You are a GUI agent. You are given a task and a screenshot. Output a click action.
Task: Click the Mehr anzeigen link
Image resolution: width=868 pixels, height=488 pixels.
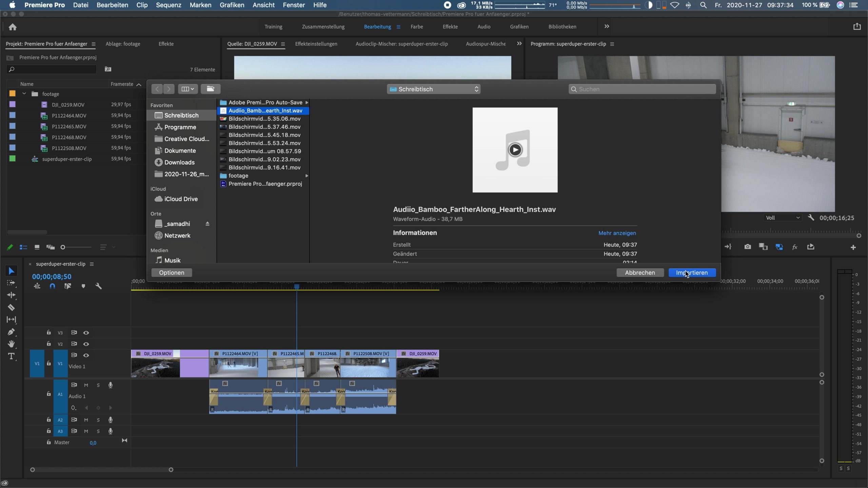(x=617, y=233)
